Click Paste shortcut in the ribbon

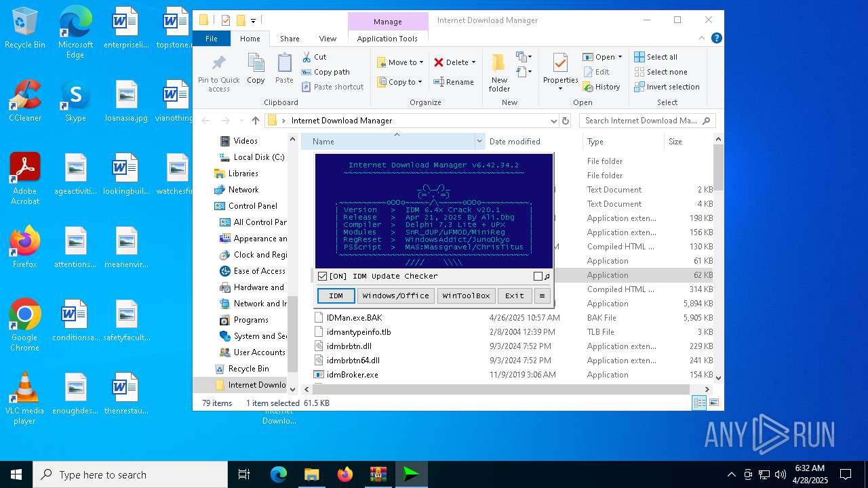pos(332,87)
